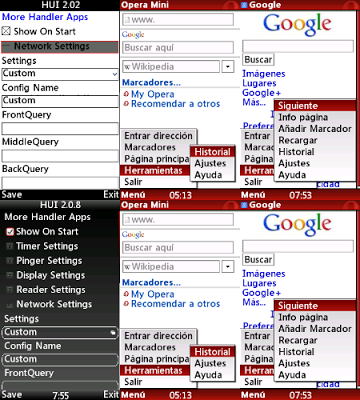This screenshot has height=400, width=360.
Task: Choose Siguiente in upper Google context menu
Action: coord(315,106)
